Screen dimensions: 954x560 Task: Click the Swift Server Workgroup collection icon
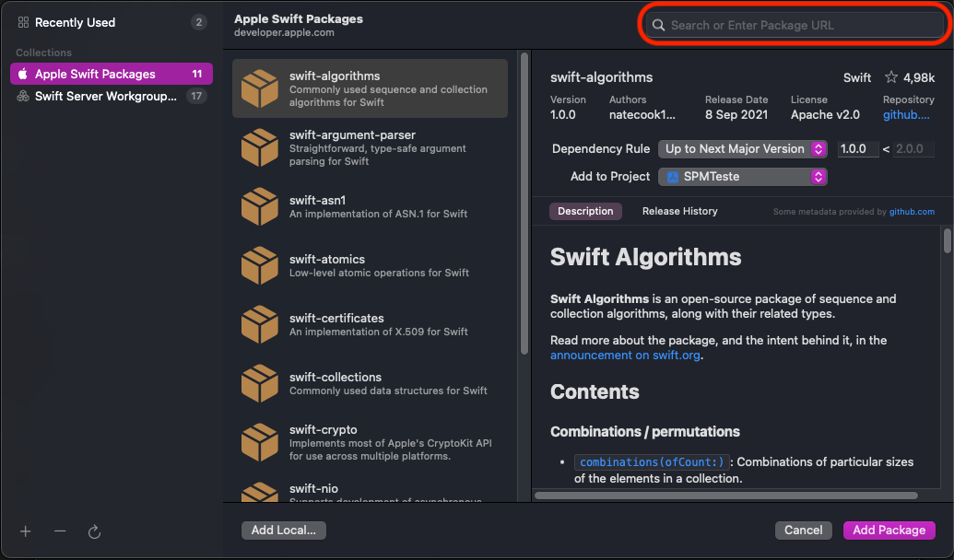pyautogui.click(x=23, y=96)
